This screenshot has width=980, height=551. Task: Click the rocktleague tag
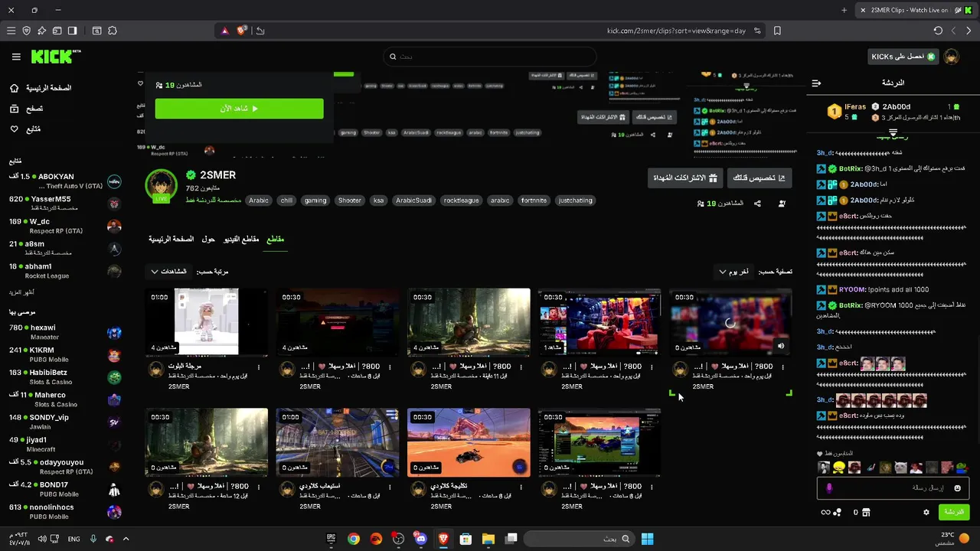[x=461, y=201]
